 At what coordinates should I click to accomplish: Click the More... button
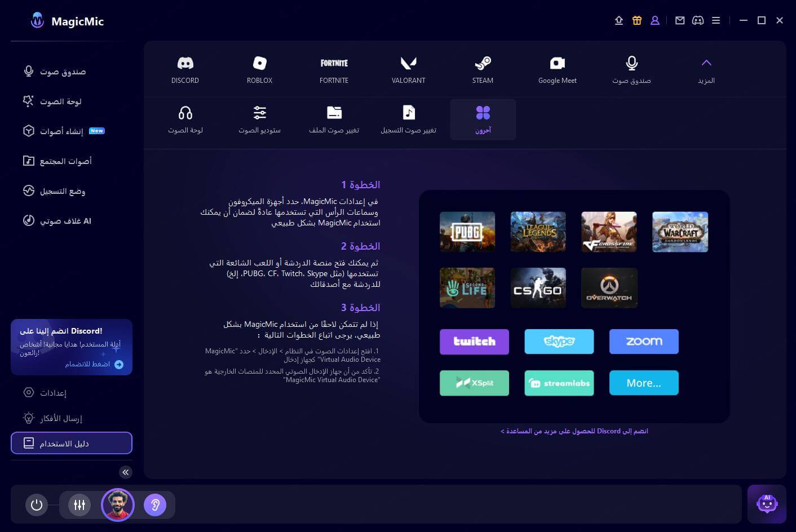[644, 383]
